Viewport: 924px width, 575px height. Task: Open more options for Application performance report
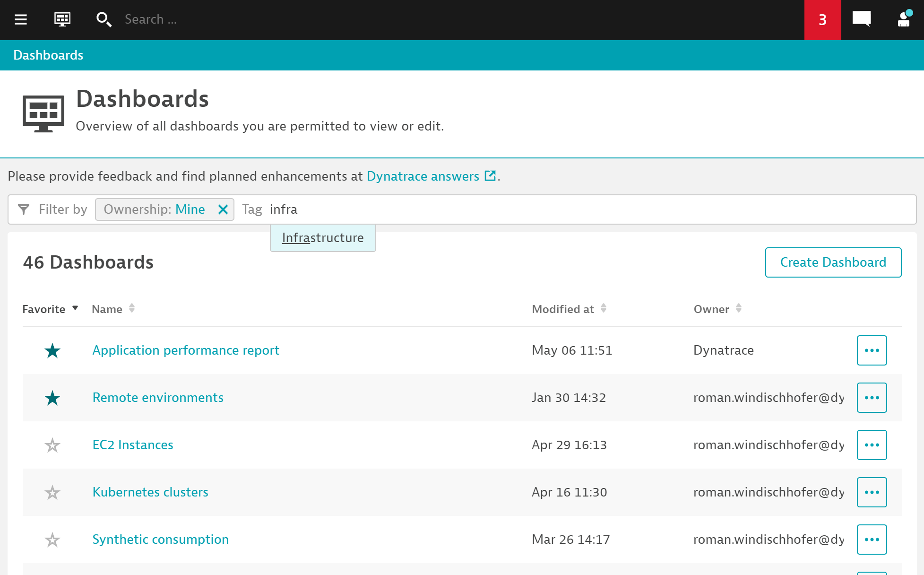(x=872, y=350)
